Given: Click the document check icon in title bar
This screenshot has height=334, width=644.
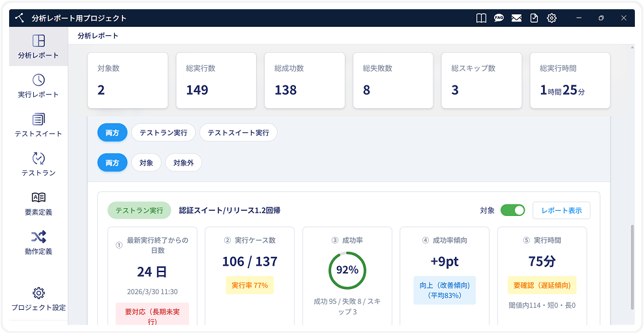Looking at the screenshot, I should coord(534,18).
